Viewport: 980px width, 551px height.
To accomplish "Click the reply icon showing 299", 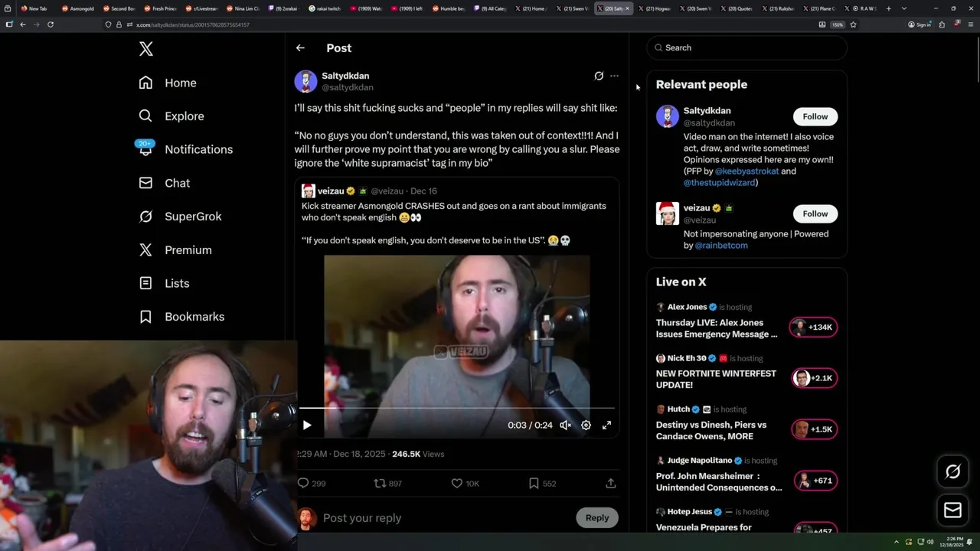I will (312, 483).
